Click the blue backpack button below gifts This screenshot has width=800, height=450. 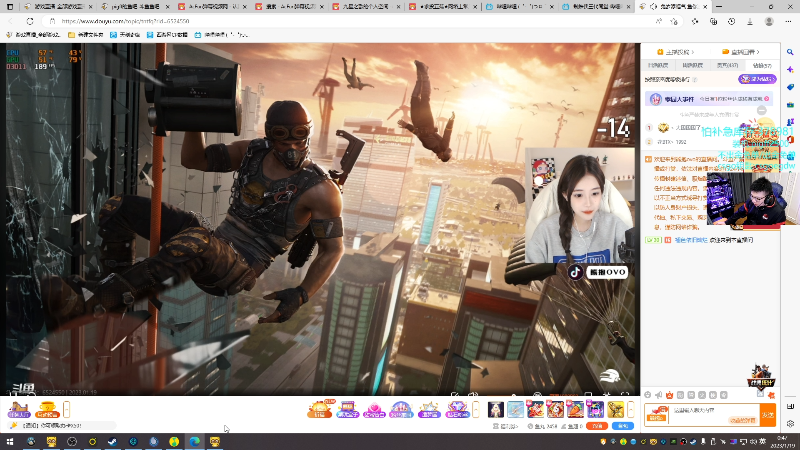[x=622, y=426]
